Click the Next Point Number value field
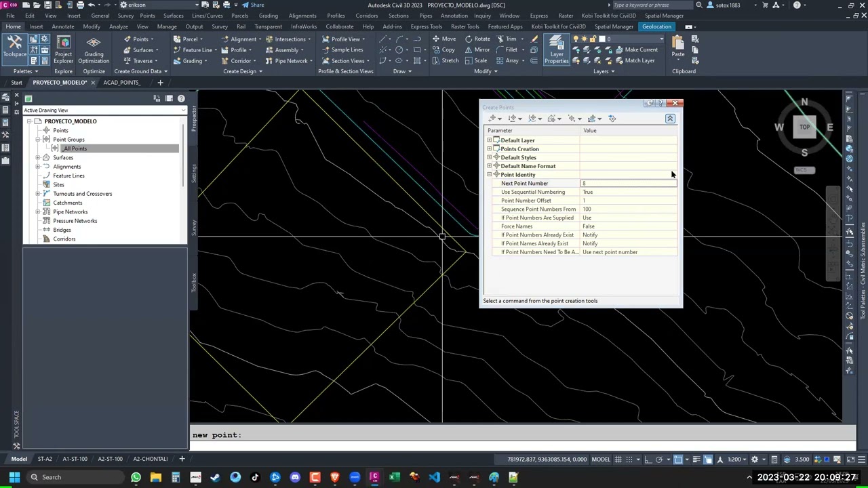868x488 pixels. [x=629, y=184]
